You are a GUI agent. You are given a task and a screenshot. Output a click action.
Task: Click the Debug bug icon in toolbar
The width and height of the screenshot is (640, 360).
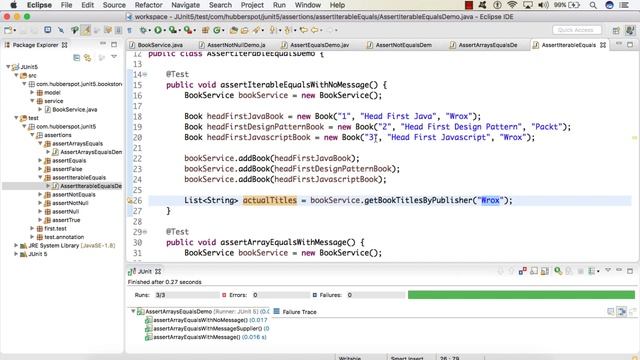tap(143, 30)
